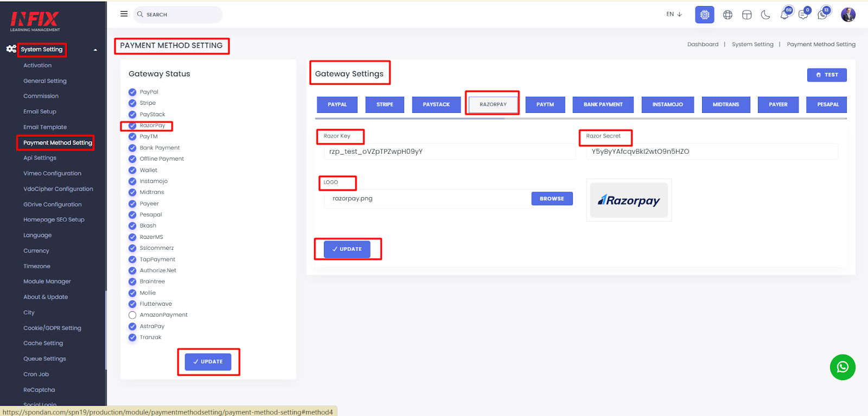Click UPDATE under Gateway Status list
868x416 pixels.
click(x=208, y=362)
